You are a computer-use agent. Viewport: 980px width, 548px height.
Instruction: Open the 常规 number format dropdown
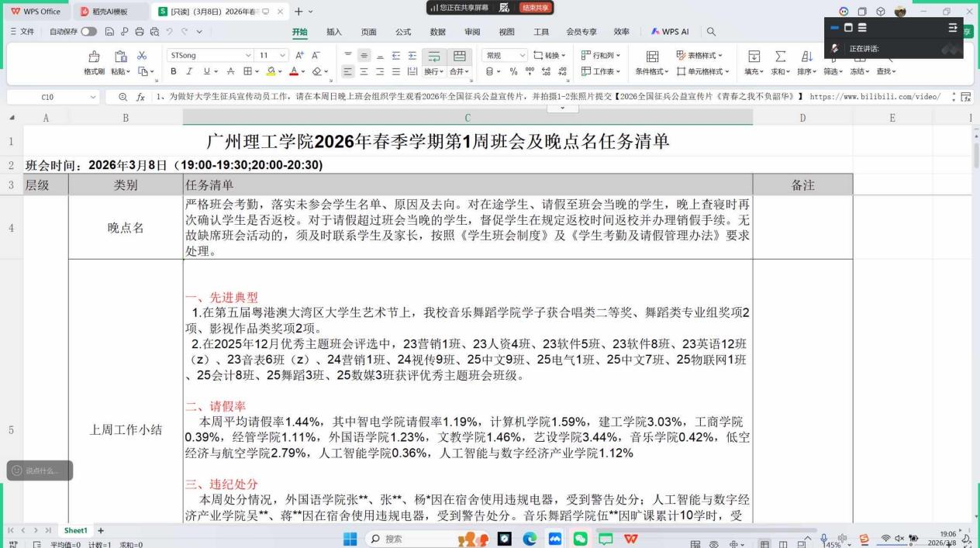coord(523,56)
